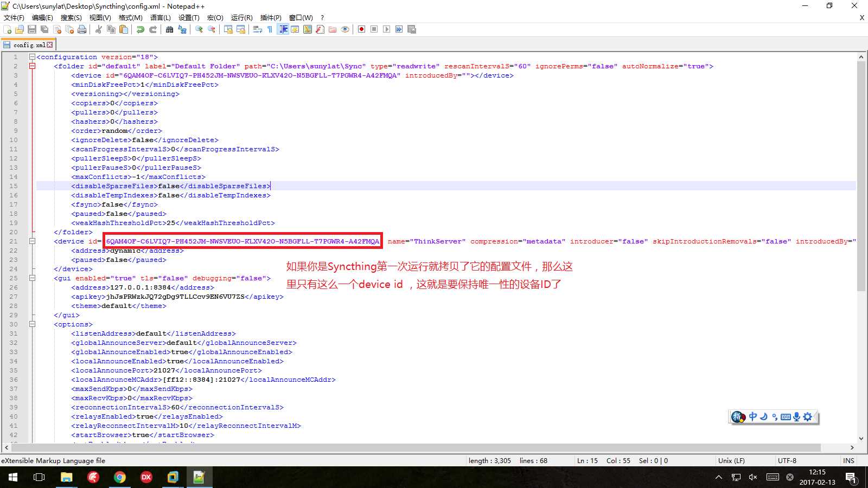
Task: Toggle synchronized vertical scrolling
Action: pyautogui.click(x=228, y=29)
